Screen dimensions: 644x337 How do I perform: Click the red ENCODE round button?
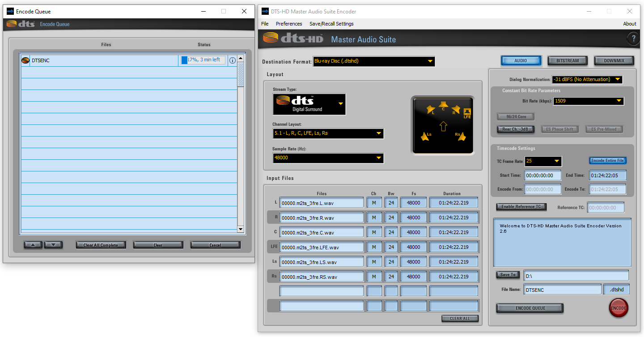point(619,308)
